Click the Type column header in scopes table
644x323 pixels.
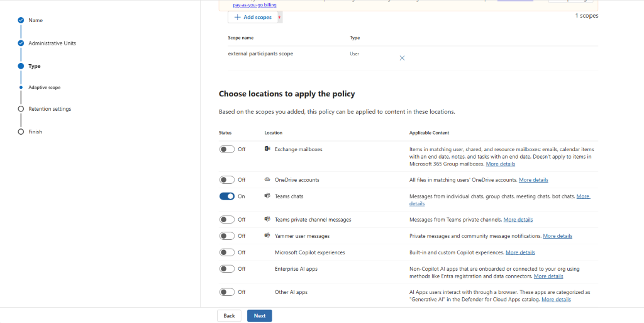click(355, 38)
